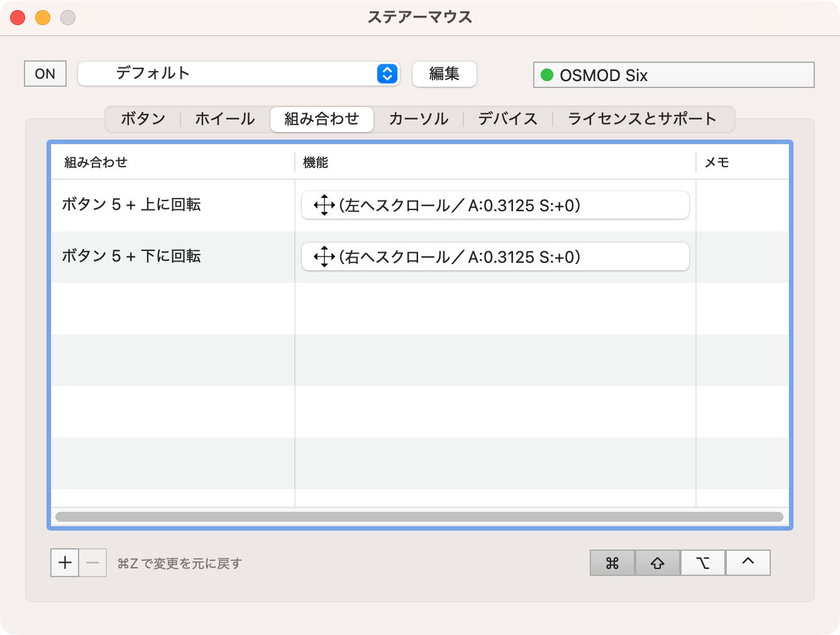The width and height of the screenshot is (840, 635).
Task: Click the minus button to remove a combination
Action: pyautogui.click(x=92, y=563)
